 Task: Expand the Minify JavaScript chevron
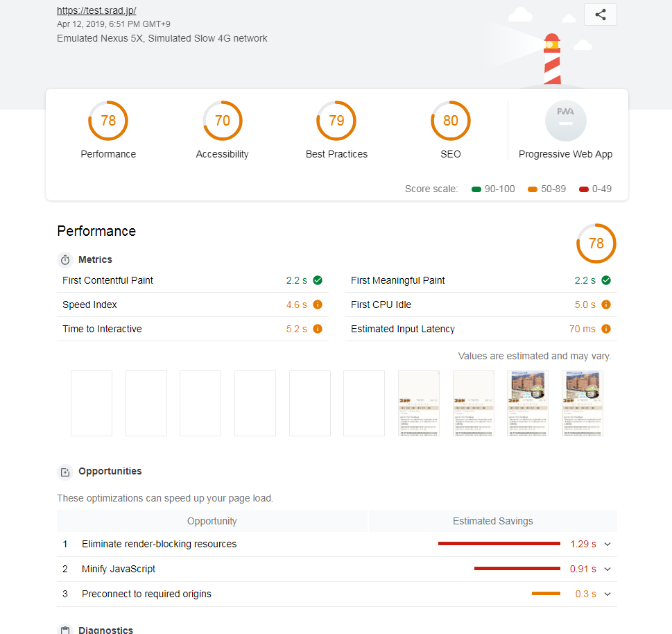(608, 569)
